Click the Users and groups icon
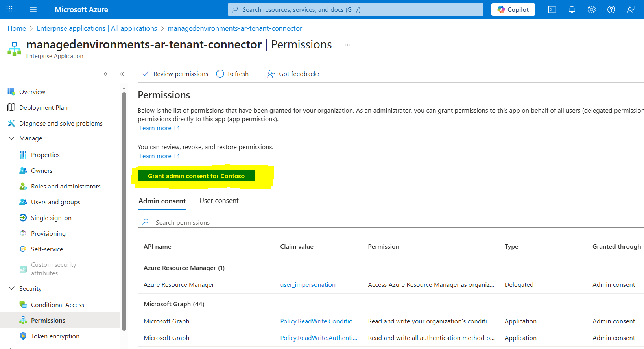 (23, 202)
